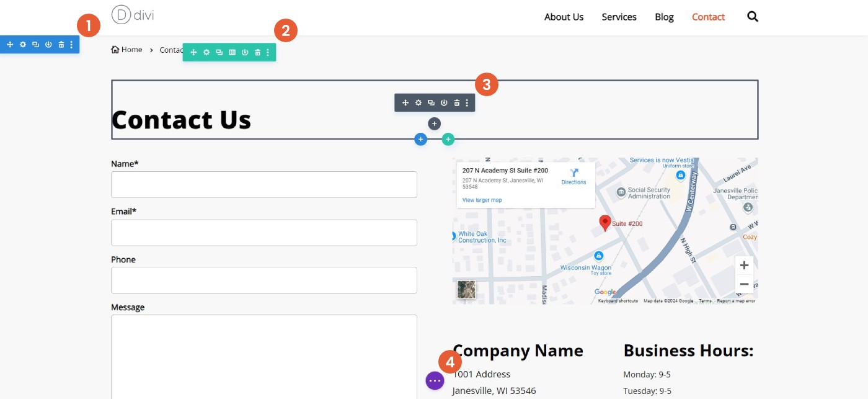Click inside the Email input field

point(263,232)
